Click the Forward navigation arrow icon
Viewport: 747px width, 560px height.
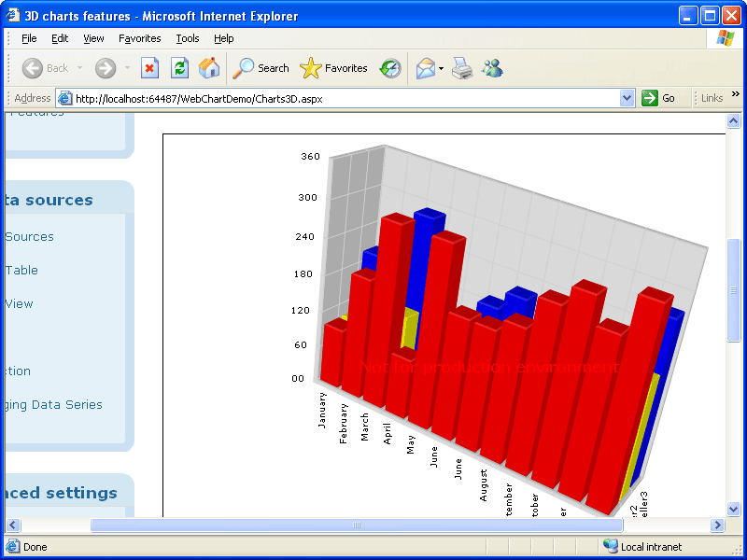pos(106,68)
